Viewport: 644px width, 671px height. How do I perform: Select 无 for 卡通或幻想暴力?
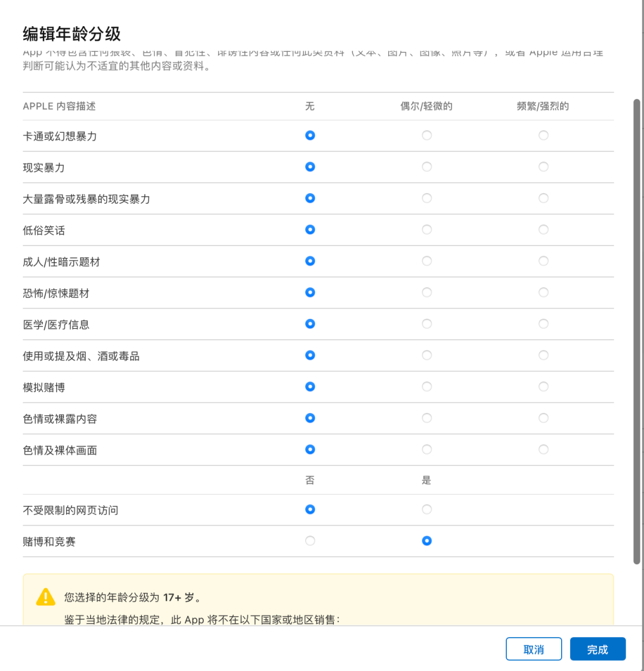[x=310, y=136]
